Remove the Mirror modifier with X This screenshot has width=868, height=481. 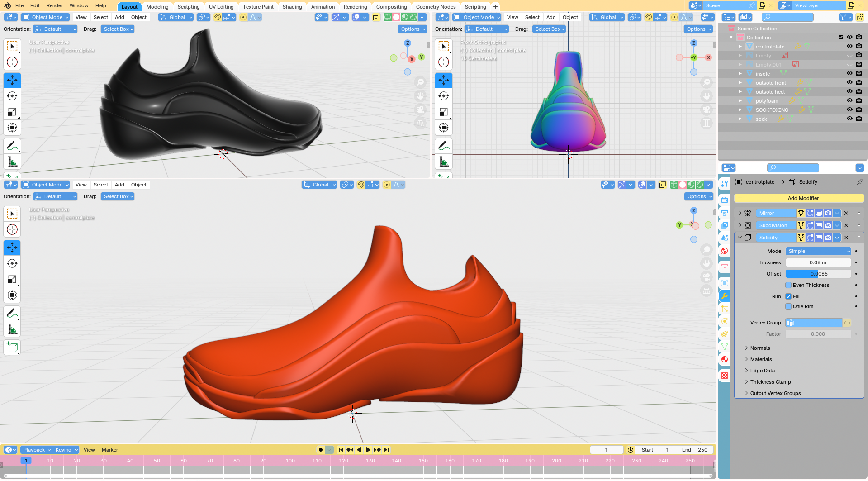click(846, 213)
